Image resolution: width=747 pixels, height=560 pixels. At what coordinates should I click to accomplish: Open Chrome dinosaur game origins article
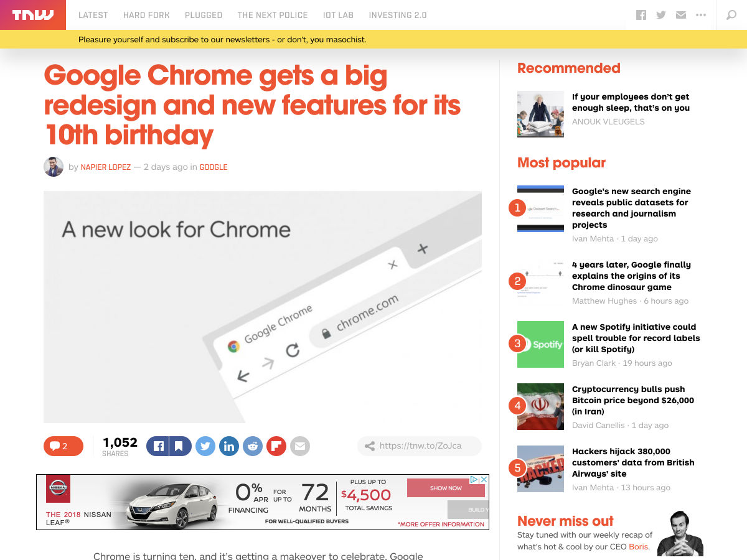coord(631,276)
